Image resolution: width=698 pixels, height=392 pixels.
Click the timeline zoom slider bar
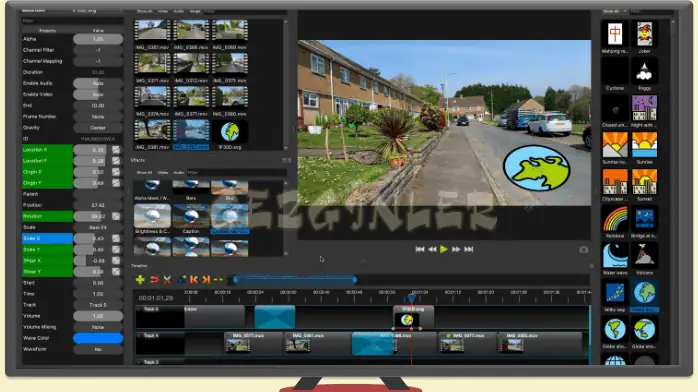tap(295, 279)
